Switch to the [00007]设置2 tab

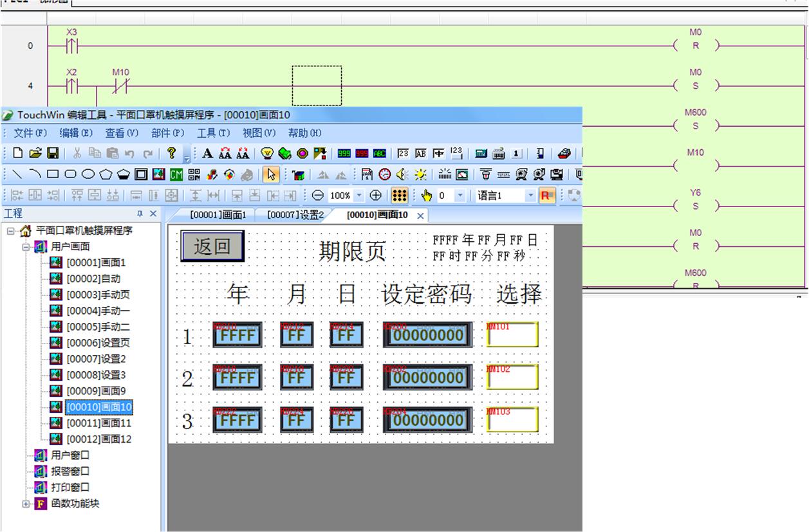[295, 215]
